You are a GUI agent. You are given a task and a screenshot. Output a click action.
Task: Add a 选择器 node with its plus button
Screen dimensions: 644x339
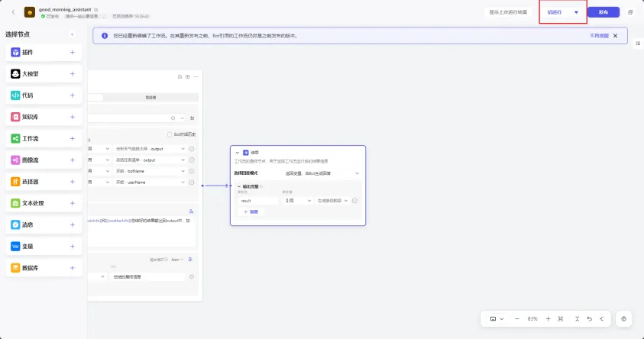pyautogui.click(x=73, y=182)
